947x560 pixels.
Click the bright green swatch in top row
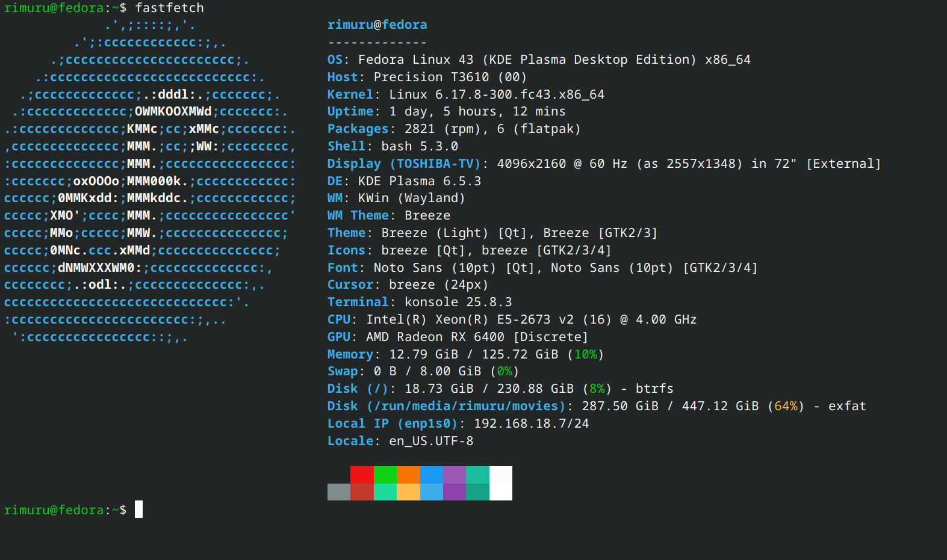point(385,475)
